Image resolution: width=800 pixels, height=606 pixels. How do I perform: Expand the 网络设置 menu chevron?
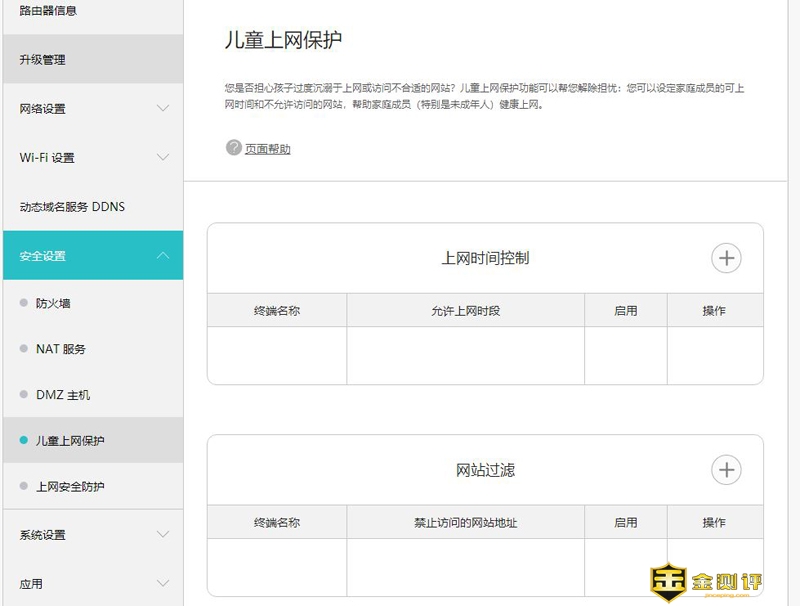pyautogui.click(x=163, y=108)
